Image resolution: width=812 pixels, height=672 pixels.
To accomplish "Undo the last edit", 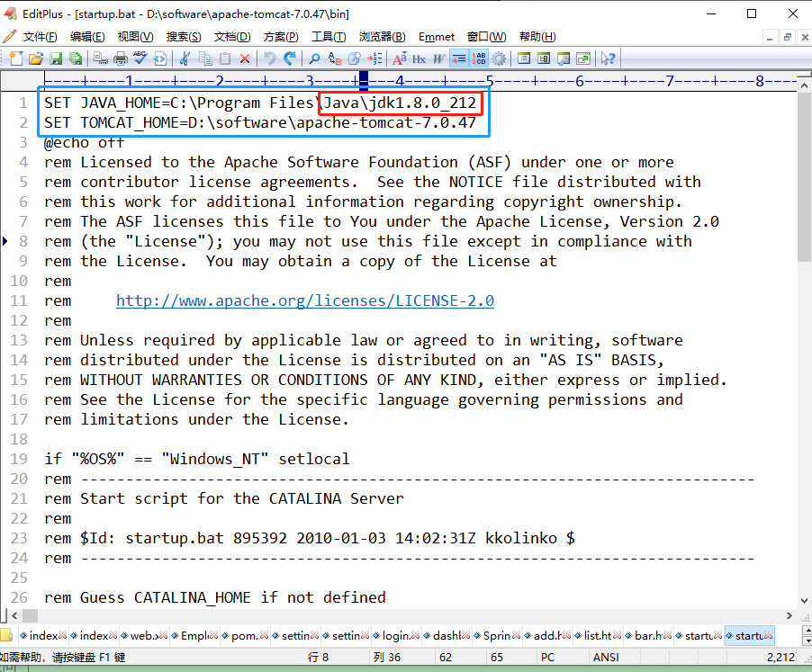I will click(x=270, y=59).
